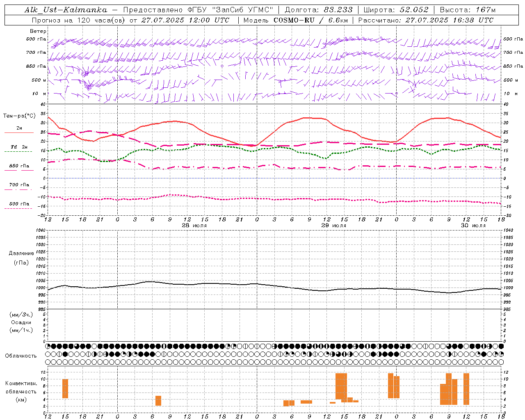Click the (мм/1ч.) precipitation unit label
525x420 pixels.
point(21,330)
